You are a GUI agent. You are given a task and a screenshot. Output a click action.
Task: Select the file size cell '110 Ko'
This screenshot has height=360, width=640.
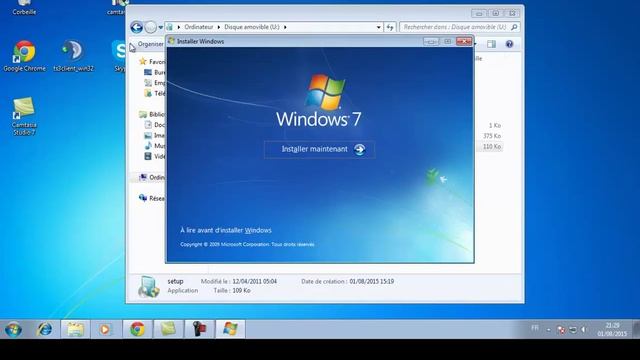tap(491, 147)
